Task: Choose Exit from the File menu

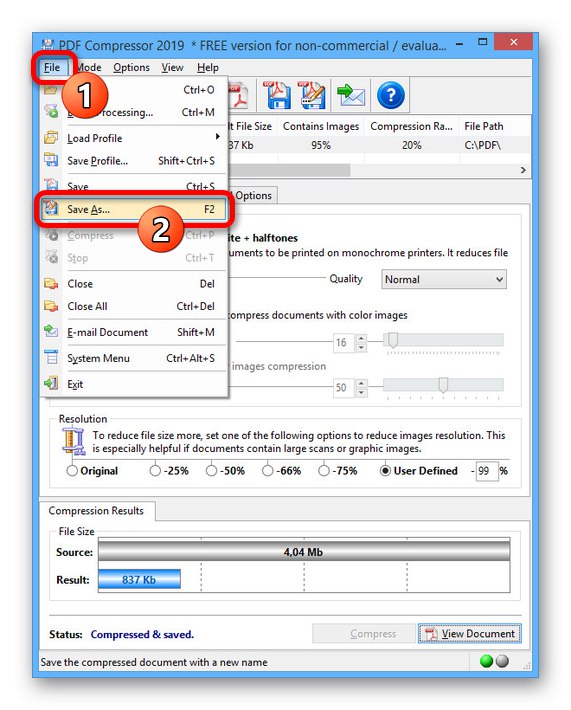Action: pyautogui.click(x=133, y=384)
